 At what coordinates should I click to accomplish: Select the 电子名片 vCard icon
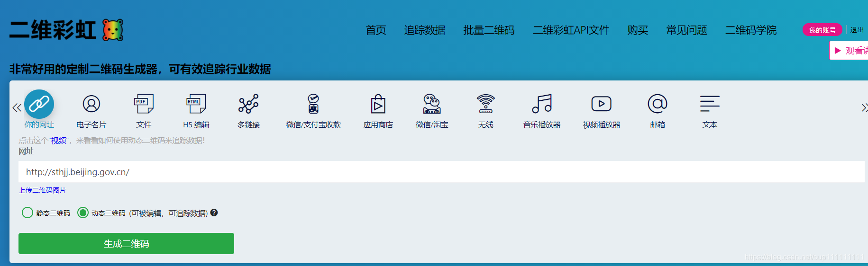[91, 104]
